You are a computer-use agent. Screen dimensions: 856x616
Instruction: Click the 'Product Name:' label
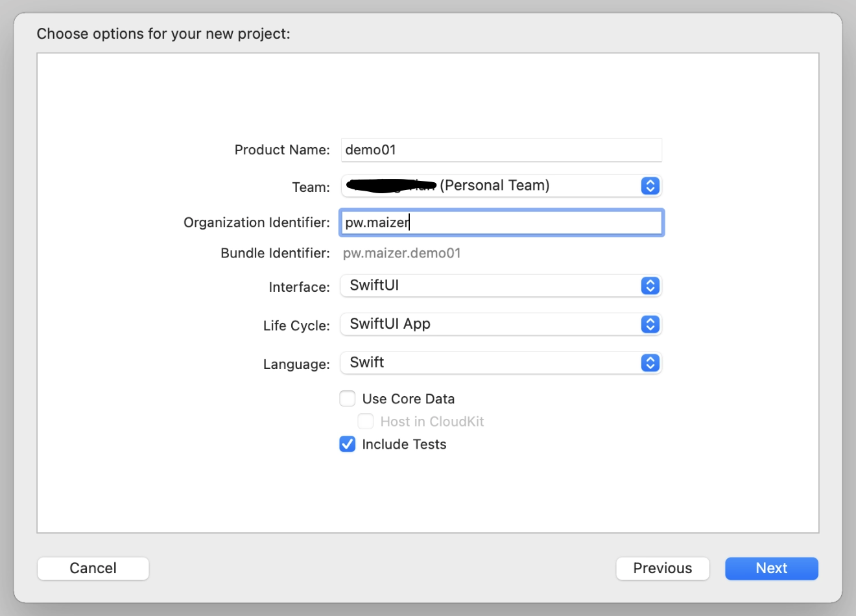pyautogui.click(x=281, y=150)
